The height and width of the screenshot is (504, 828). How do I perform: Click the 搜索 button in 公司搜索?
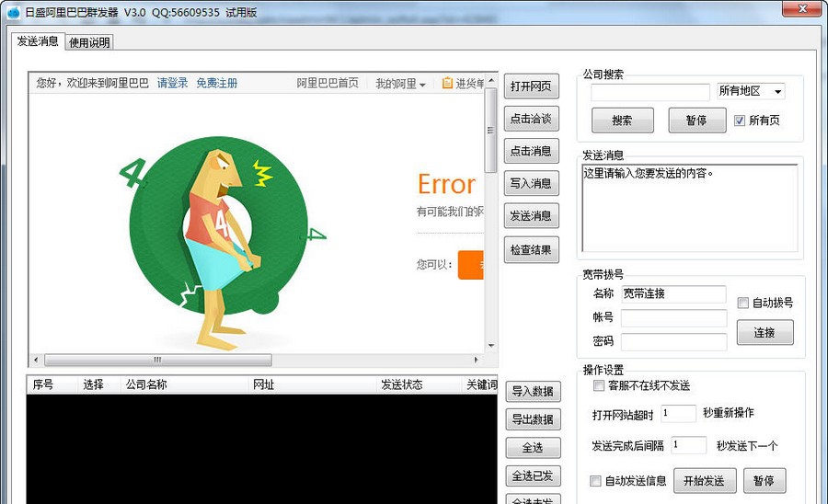click(622, 120)
